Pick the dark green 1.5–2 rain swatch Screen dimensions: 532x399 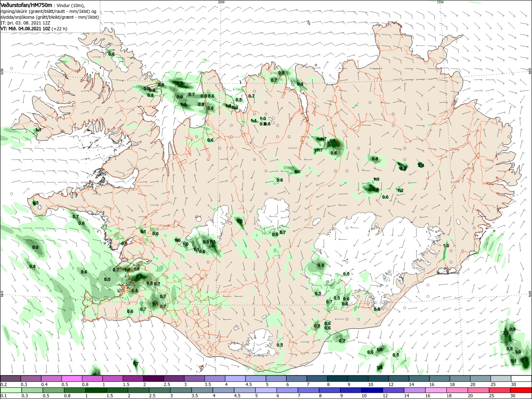pos(117,390)
